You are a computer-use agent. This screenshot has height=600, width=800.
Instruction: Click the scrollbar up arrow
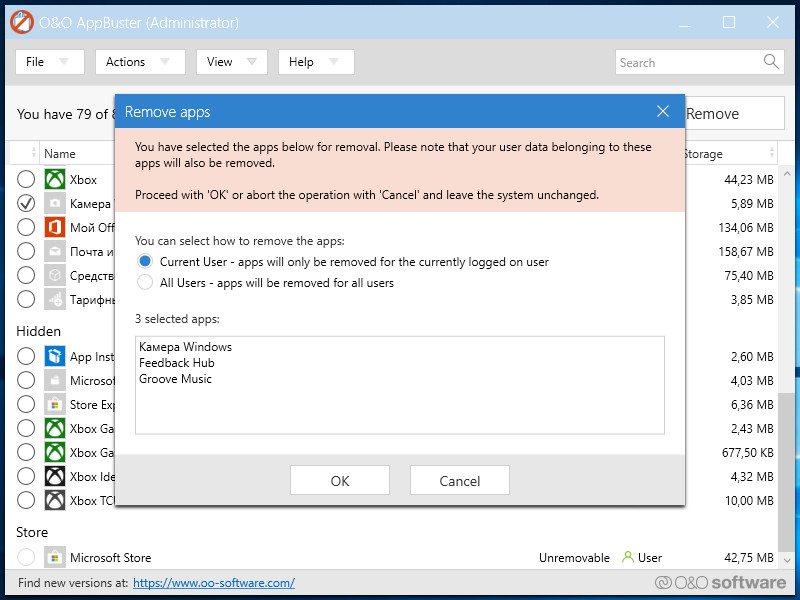tap(787, 174)
